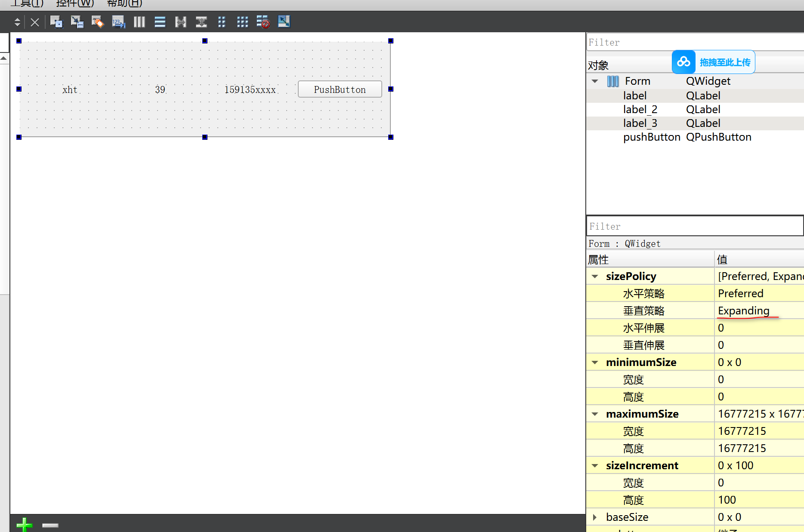Select label row in object inspector
The height and width of the screenshot is (532, 804).
click(x=695, y=95)
